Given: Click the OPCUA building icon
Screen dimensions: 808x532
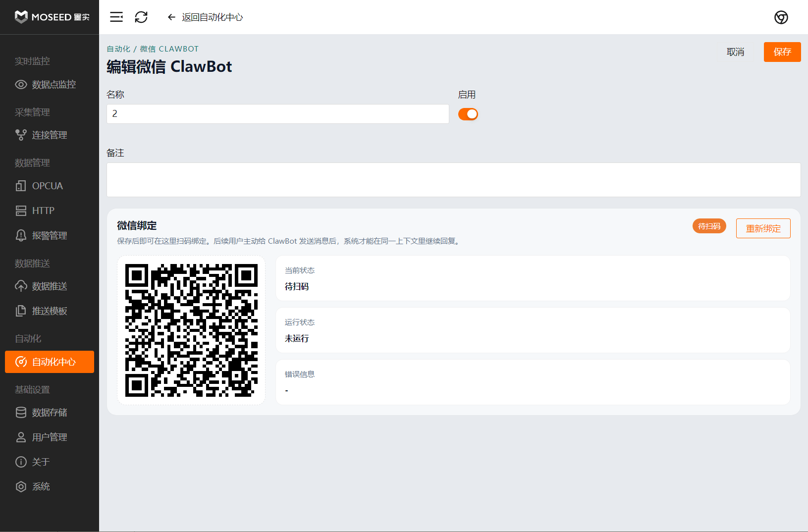Looking at the screenshot, I should [x=21, y=186].
